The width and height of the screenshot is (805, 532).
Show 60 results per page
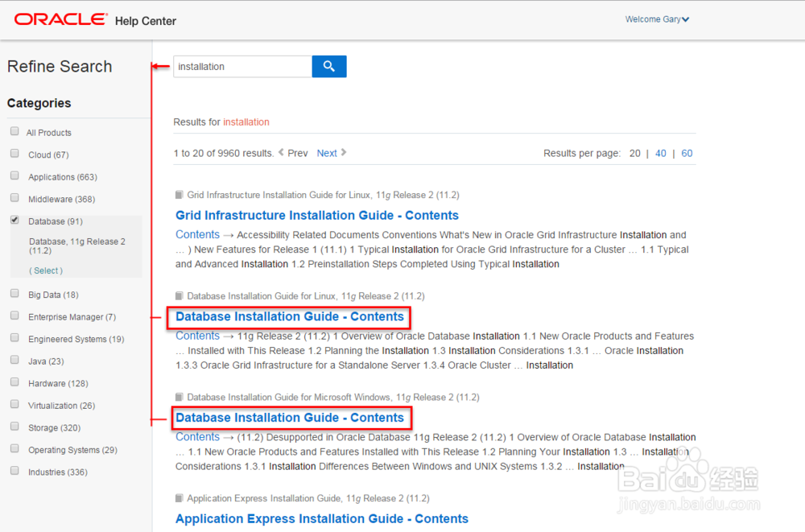(687, 153)
